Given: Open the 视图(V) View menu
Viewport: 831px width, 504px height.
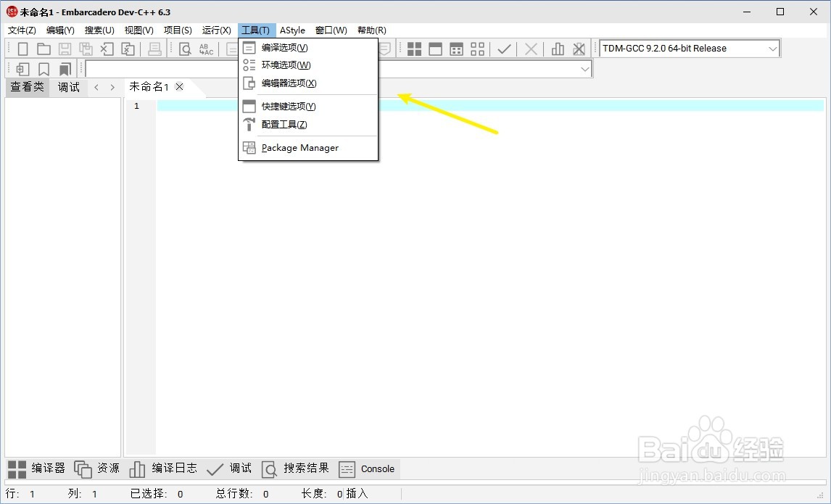Looking at the screenshot, I should point(138,30).
